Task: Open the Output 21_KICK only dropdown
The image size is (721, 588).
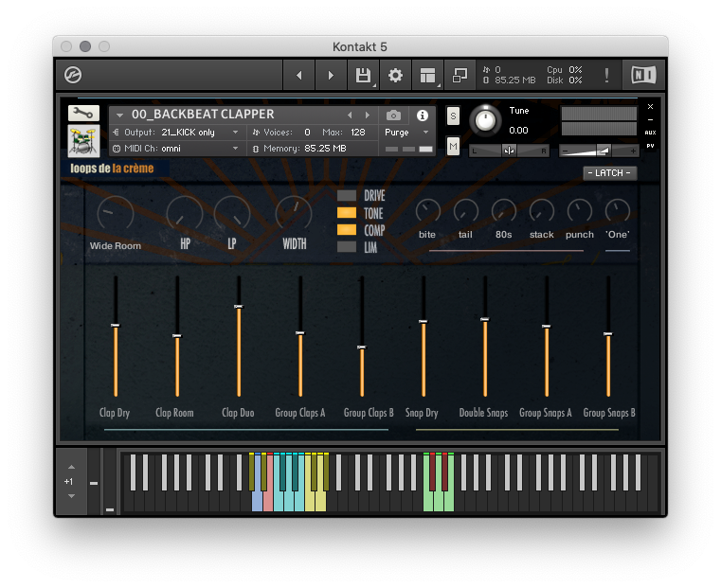Action: [177, 133]
